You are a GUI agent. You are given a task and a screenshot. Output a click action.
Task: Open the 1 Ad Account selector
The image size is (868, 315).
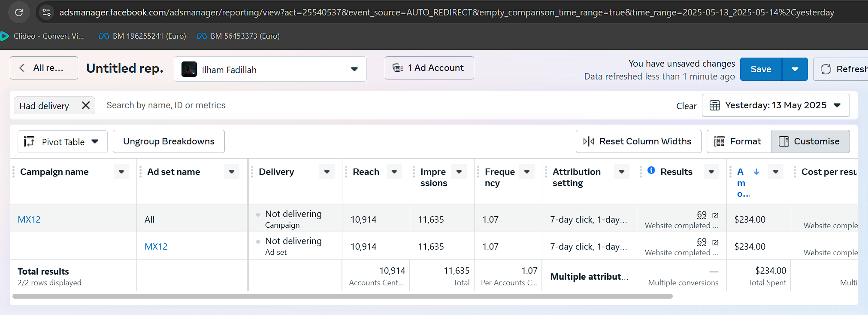click(x=429, y=68)
